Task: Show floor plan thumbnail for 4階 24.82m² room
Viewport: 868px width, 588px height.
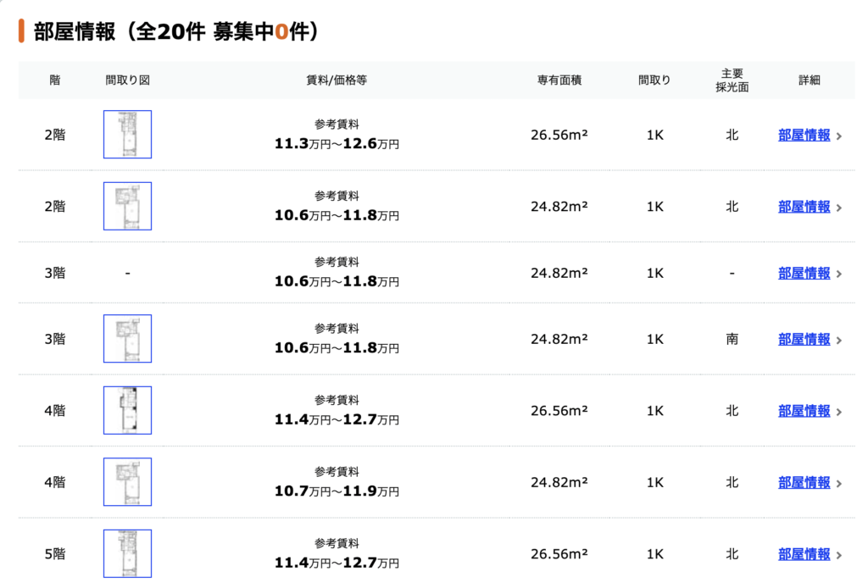Action: (x=127, y=482)
